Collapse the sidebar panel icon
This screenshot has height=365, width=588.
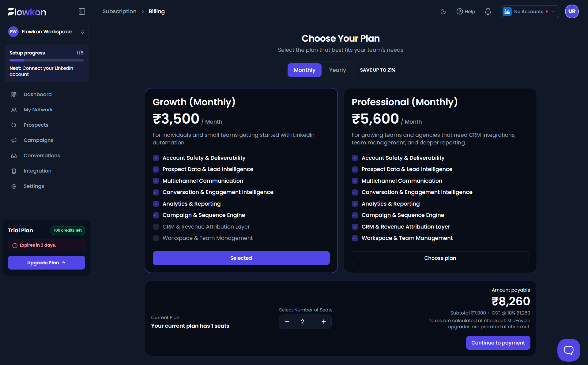(82, 12)
